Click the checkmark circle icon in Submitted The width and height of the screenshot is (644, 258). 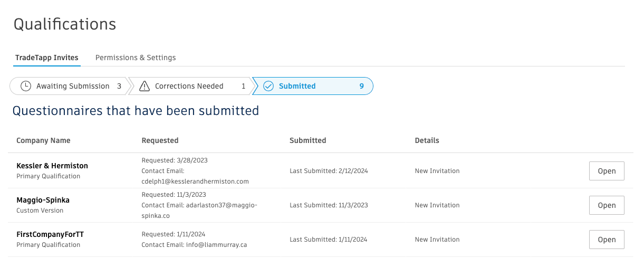(268, 86)
